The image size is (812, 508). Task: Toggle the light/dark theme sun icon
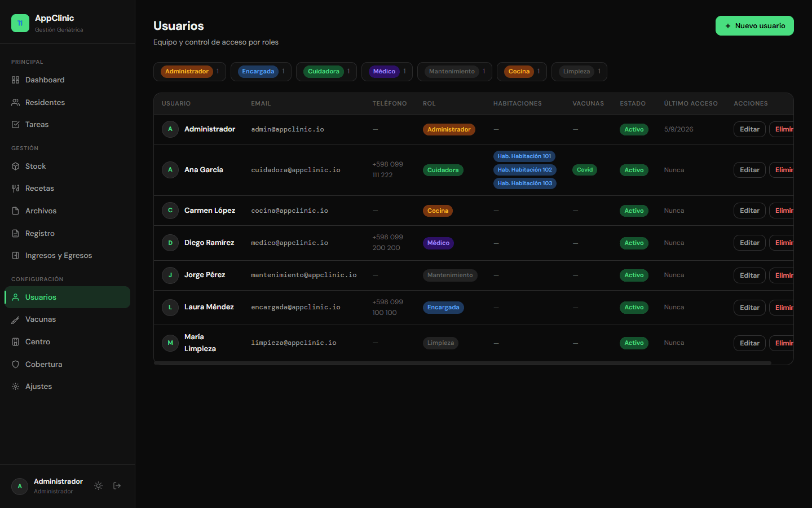pyautogui.click(x=98, y=486)
